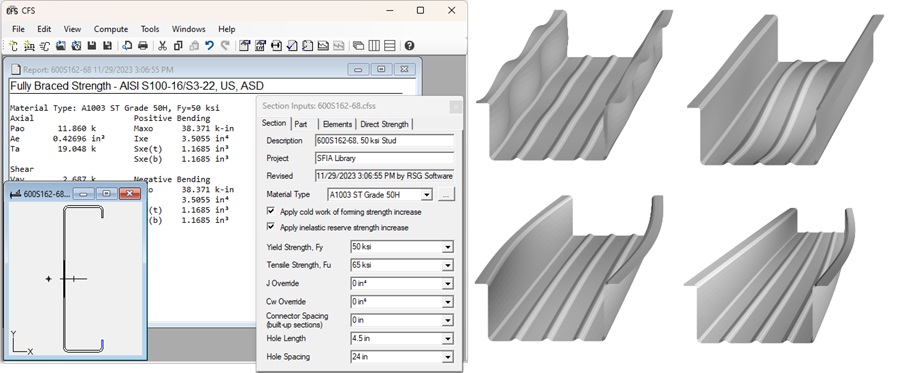Viewport: 900px width, 373px height.
Task: Open the Material Type dropdown
Action: tap(426, 195)
